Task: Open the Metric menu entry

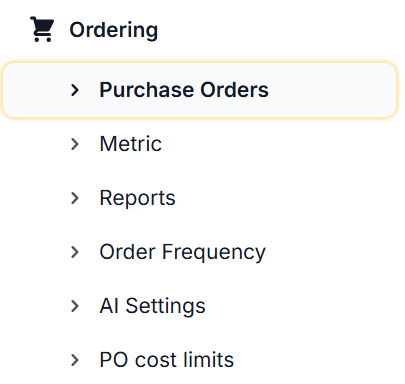Action: (131, 144)
